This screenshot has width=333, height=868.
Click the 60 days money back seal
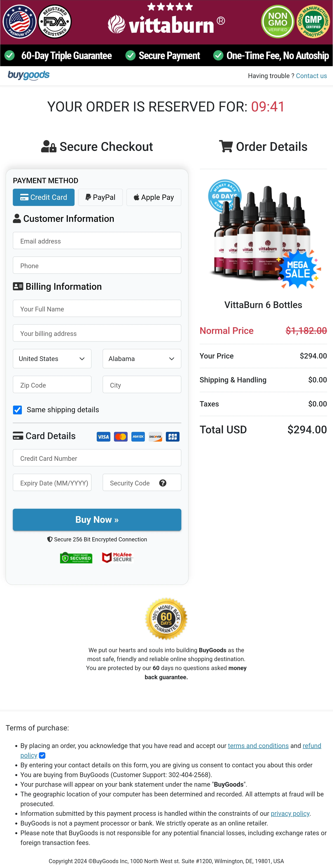pos(166,619)
